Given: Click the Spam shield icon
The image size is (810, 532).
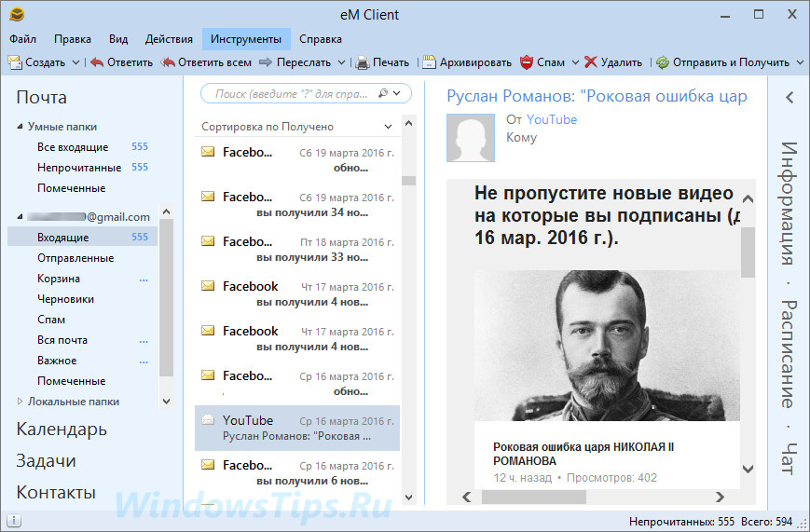Looking at the screenshot, I should [527, 62].
